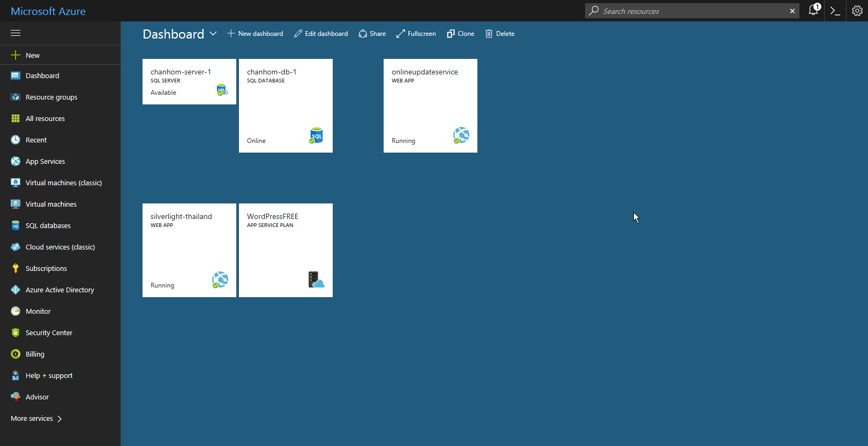Expand the Dashboard title dropdown chevron

tap(213, 33)
